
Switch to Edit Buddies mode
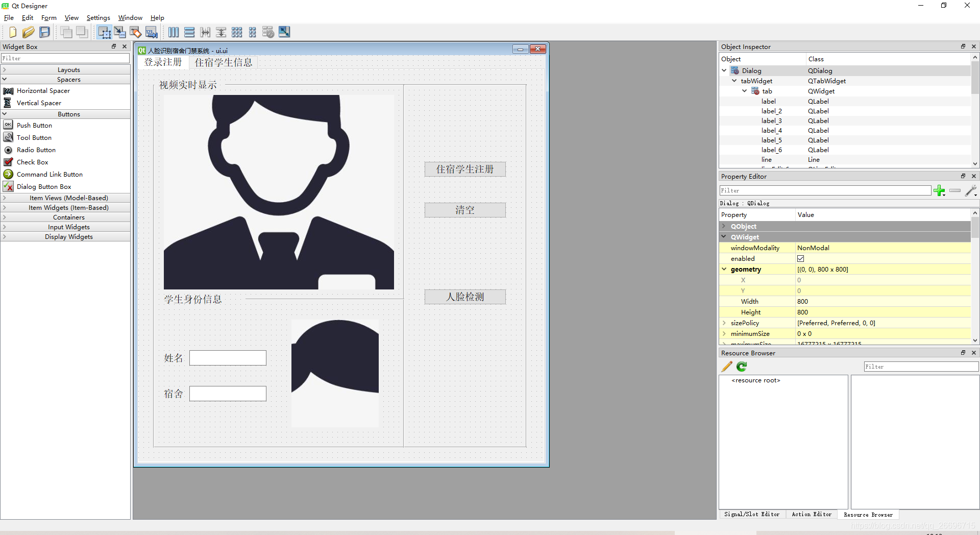coord(136,32)
